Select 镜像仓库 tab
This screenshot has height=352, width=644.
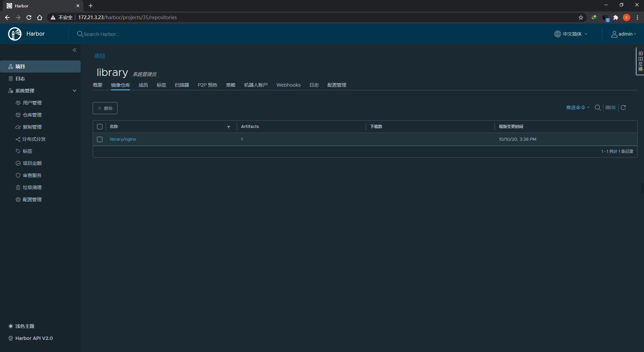coord(121,85)
